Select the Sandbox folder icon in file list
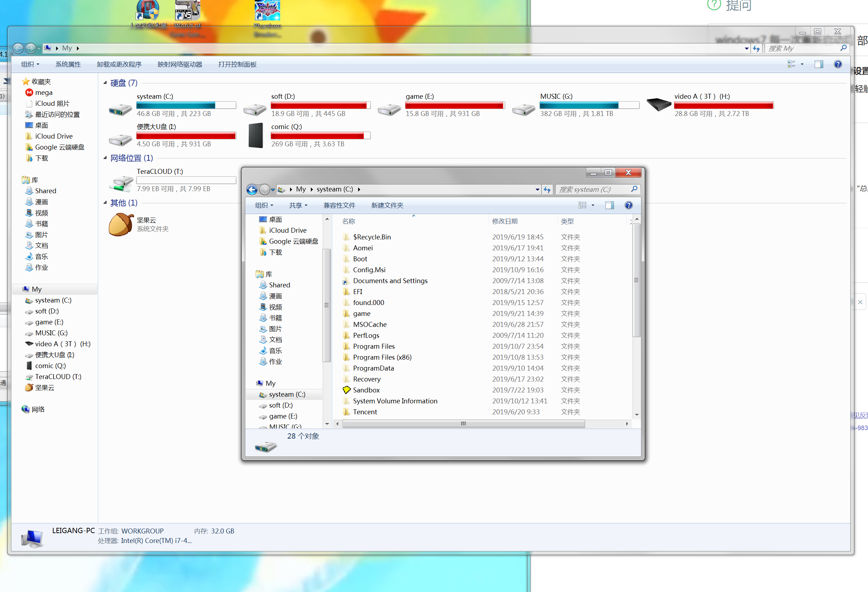 coord(346,390)
